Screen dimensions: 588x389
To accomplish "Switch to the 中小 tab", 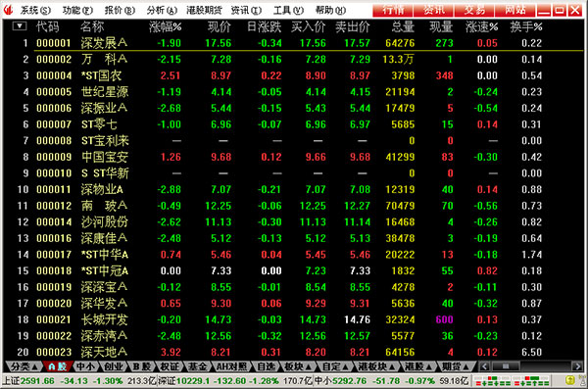I will click(86, 366).
